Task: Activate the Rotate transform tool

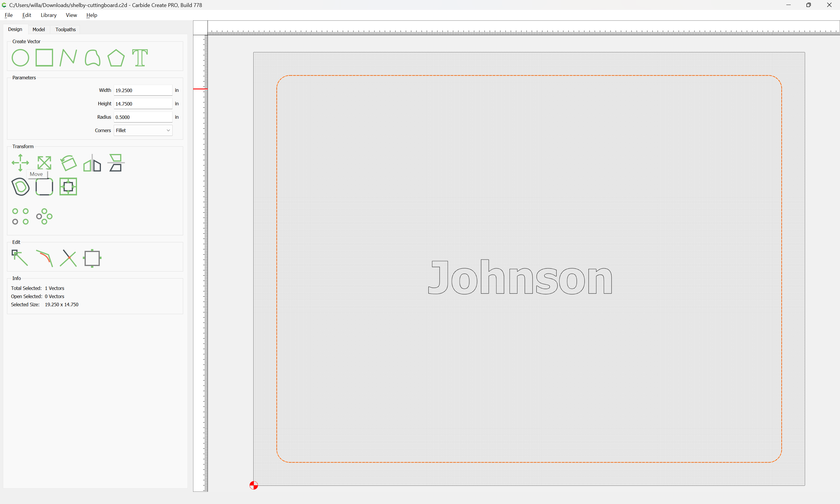Action: 68,163
